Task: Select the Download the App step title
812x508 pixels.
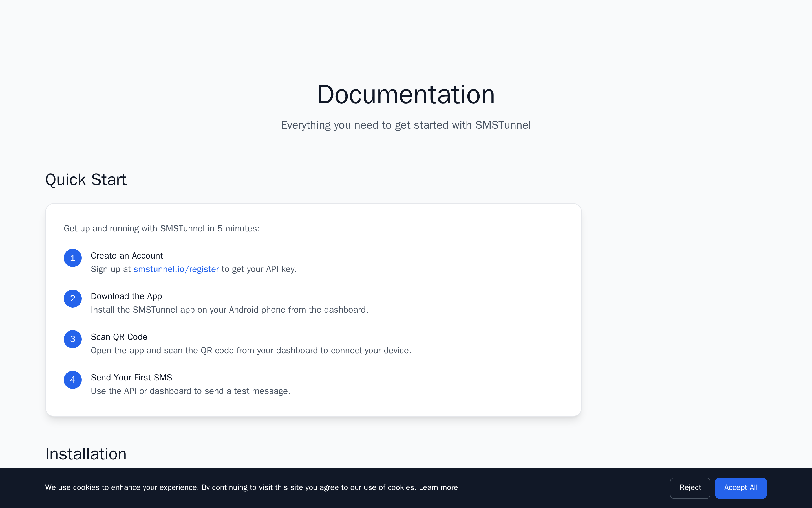Action: 127,296
